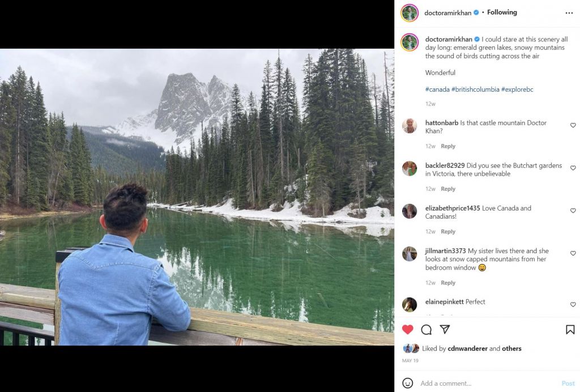The image size is (580, 392).
Task: Open the #britishcolumbia hashtag
Action: coord(476,90)
